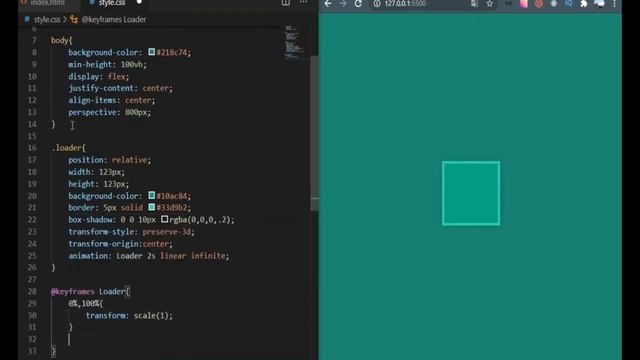Click the '.loader{' selector text
This screenshot has height=360, width=640.
(69, 148)
